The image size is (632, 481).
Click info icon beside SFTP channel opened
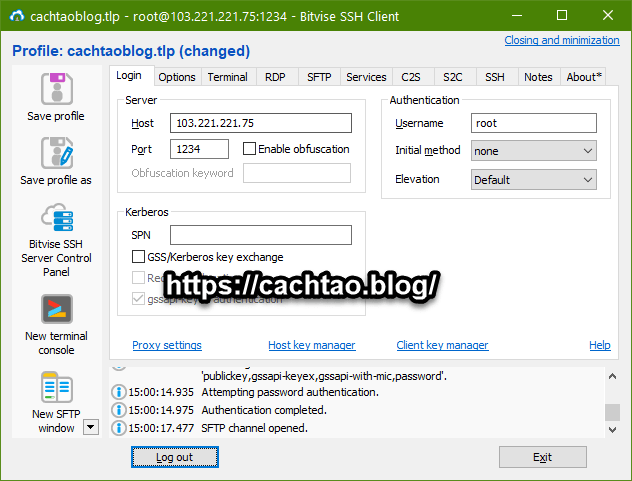click(118, 428)
